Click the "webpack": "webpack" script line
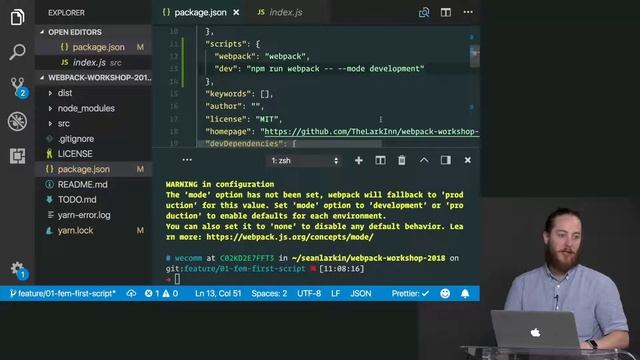Viewport: 640px width, 360px height. tap(262, 56)
